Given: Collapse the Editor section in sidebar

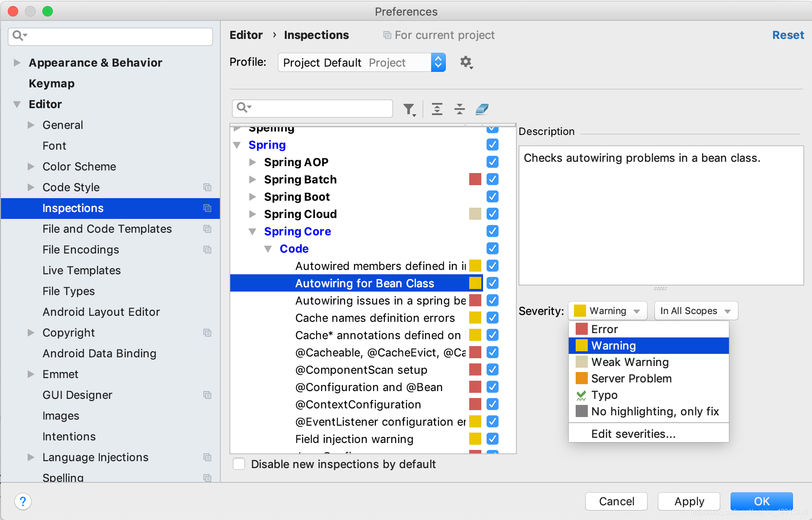Looking at the screenshot, I should pyautogui.click(x=17, y=104).
